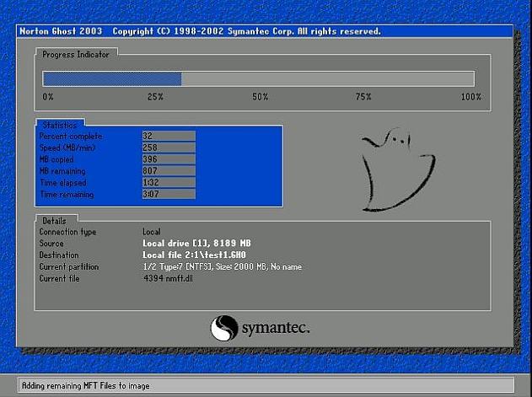Image resolution: width=532 pixels, height=397 pixels.
Task: Click the 100% progress marker label
Action: pyautogui.click(x=471, y=97)
